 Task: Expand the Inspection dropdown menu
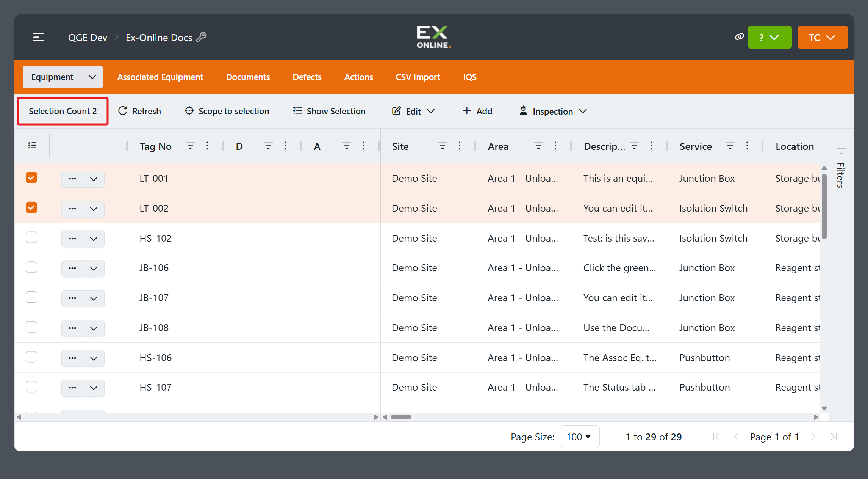pos(553,111)
